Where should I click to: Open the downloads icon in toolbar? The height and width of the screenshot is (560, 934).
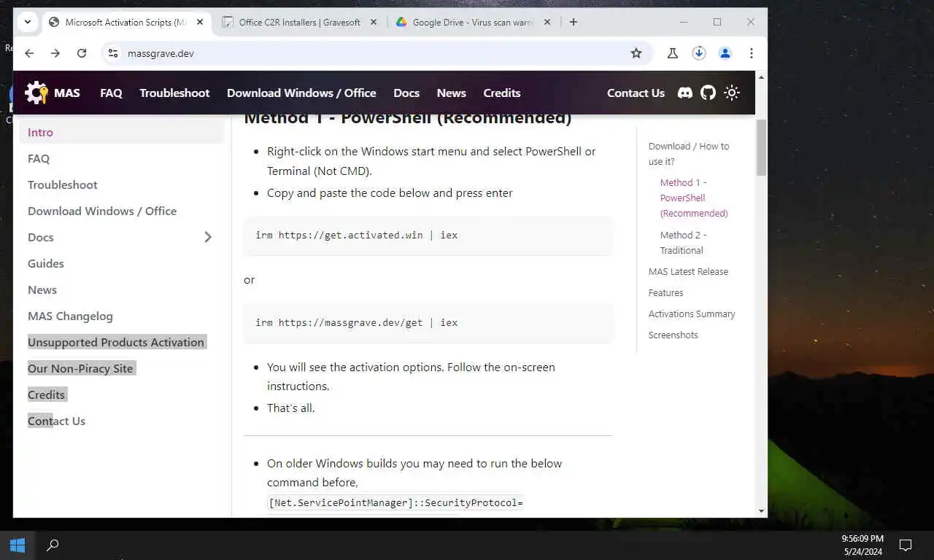coord(699,53)
